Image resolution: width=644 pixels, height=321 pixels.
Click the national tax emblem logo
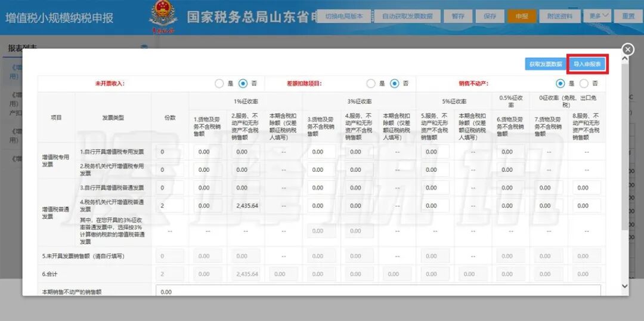[x=163, y=16]
